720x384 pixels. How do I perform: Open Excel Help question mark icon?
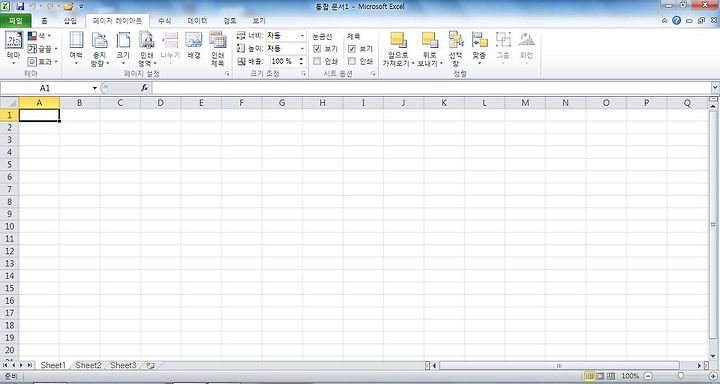pyautogui.click(x=676, y=20)
